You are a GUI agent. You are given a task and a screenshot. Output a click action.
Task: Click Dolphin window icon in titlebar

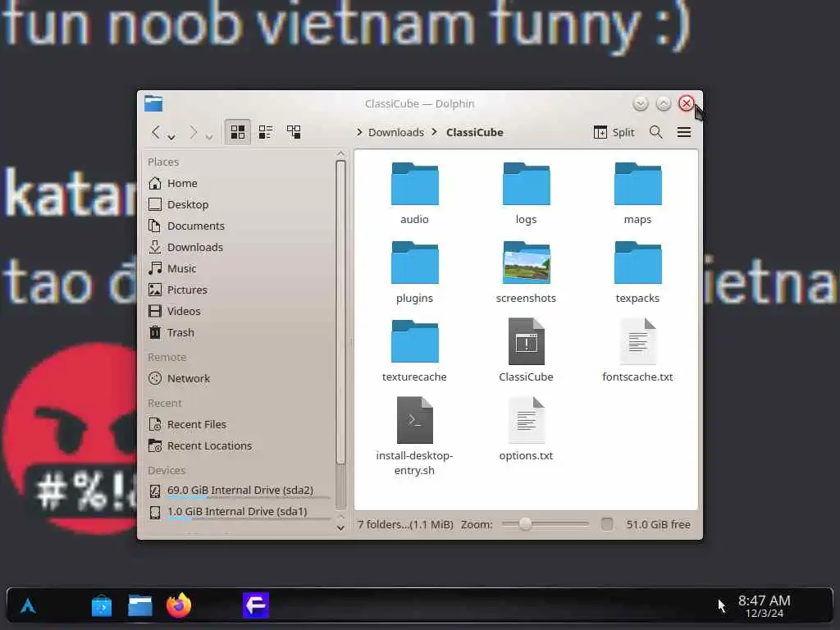coord(153,103)
